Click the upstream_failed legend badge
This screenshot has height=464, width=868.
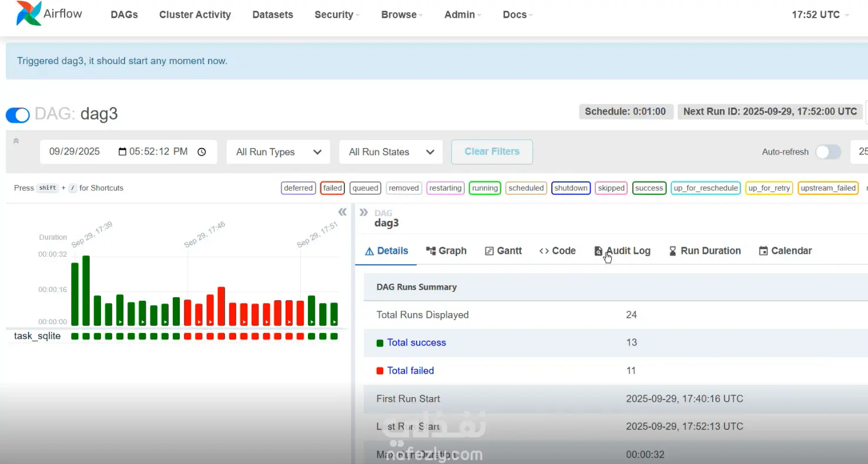click(x=828, y=188)
